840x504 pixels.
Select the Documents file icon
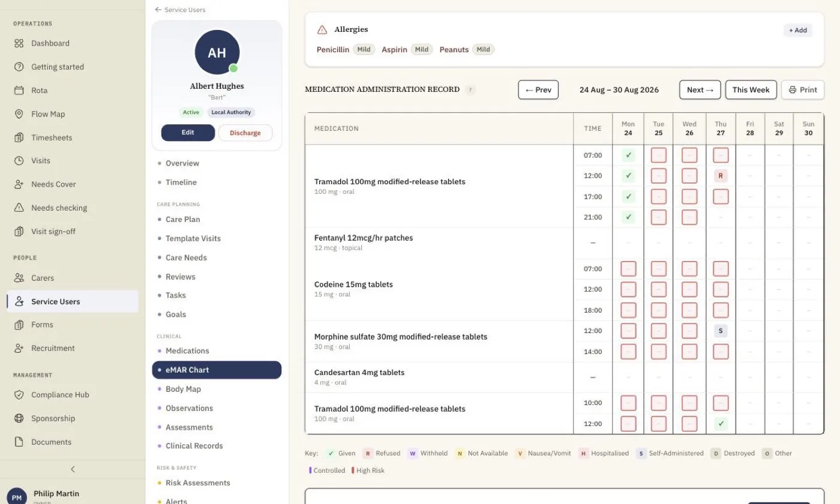pyautogui.click(x=19, y=442)
